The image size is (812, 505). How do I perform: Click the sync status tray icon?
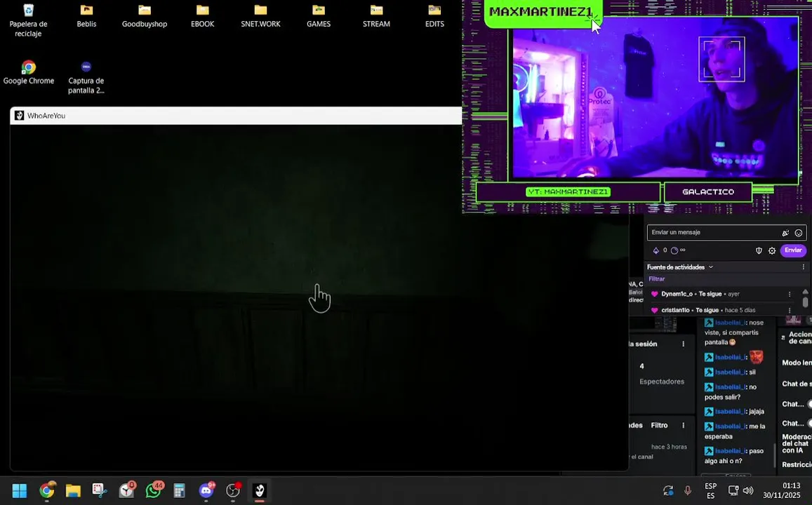click(668, 490)
